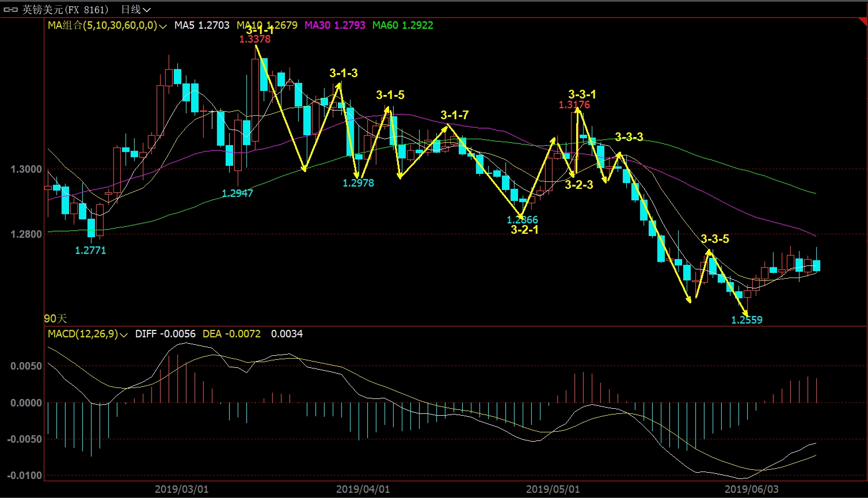
Task: Click the -0.010 MACD axis label
Action: click(x=24, y=476)
